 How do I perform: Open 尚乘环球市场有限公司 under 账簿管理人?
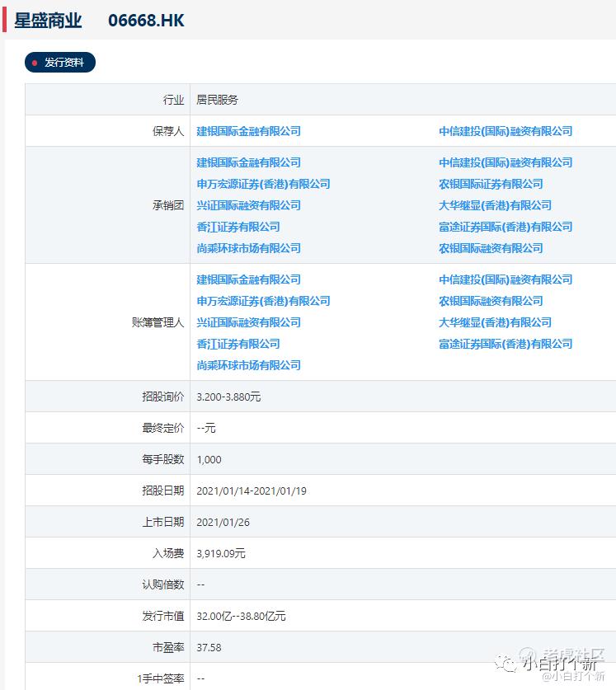(248, 365)
